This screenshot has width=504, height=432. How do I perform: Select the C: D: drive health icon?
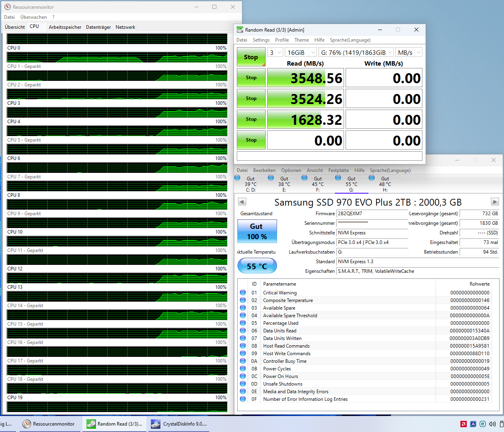coord(238,178)
